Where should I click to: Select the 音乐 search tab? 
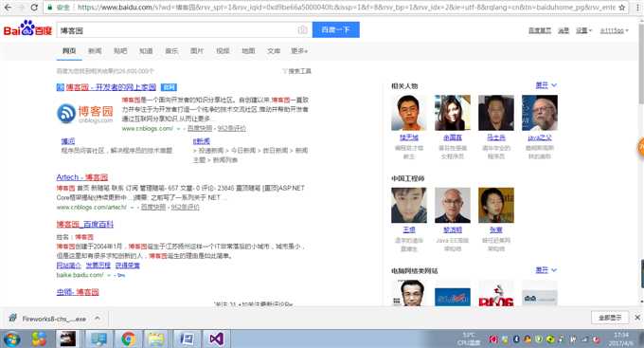pos(171,51)
